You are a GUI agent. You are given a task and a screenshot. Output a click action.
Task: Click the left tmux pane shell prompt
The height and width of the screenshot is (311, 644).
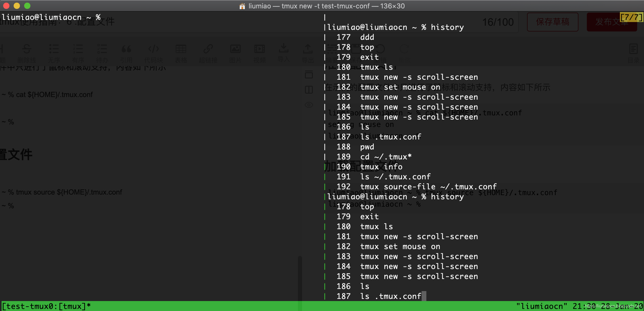tap(51, 17)
